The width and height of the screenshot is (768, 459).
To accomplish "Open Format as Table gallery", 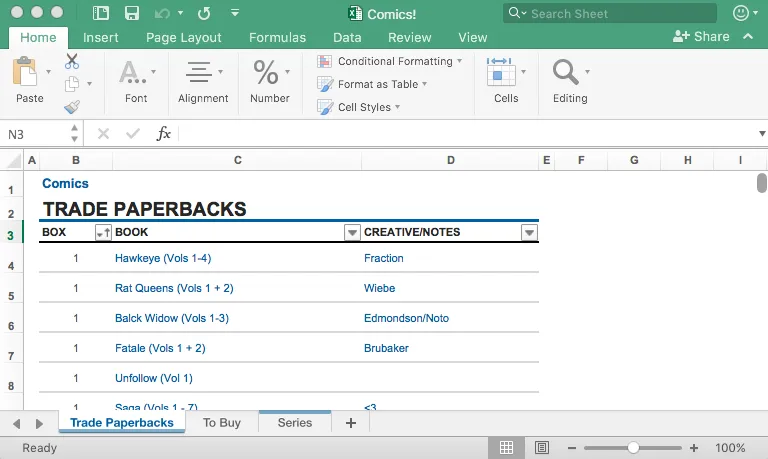I will [372, 84].
